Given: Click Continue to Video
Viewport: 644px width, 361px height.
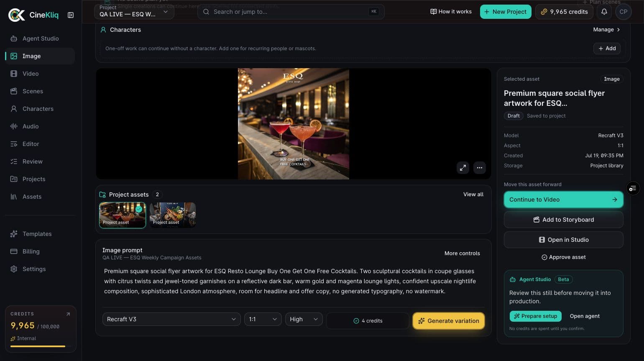Looking at the screenshot, I should click(x=563, y=200).
